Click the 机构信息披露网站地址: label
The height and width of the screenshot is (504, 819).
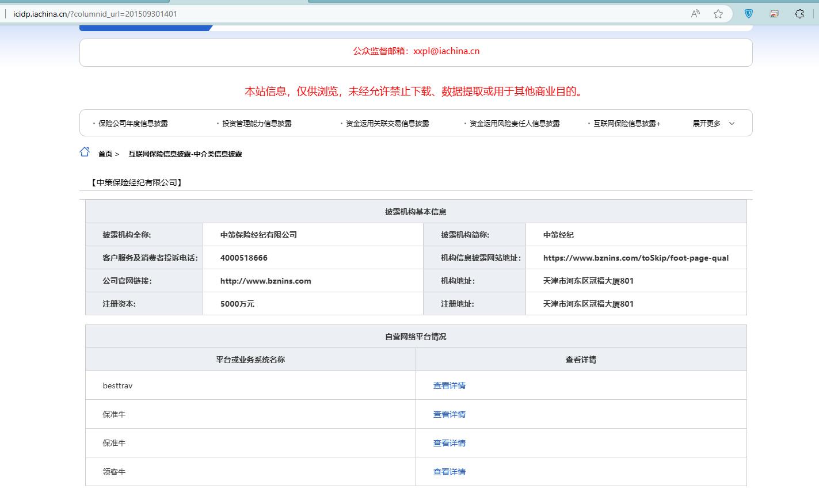481,258
